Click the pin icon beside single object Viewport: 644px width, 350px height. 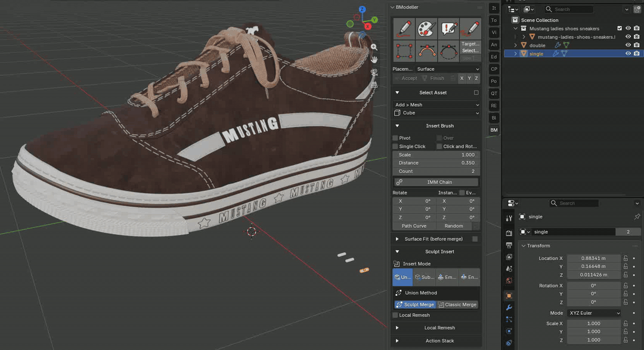click(x=637, y=216)
